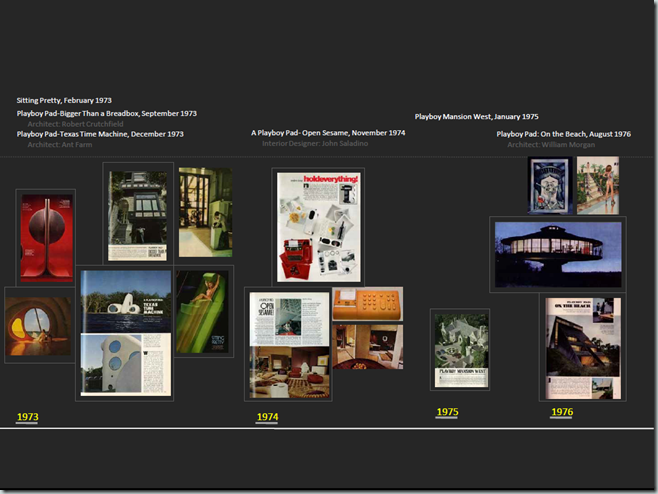
Task: Click 'Architect: William Morgan' caption
Action: 551,144
